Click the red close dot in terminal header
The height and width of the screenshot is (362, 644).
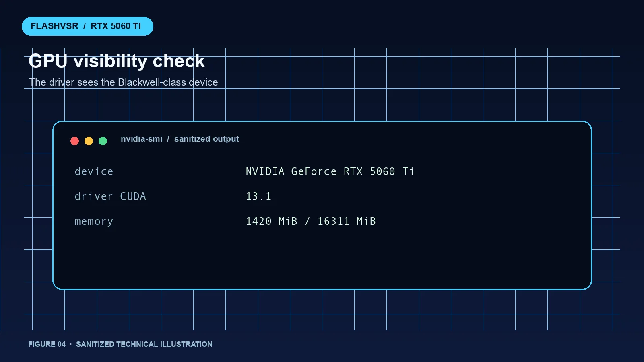coord(74,141)
